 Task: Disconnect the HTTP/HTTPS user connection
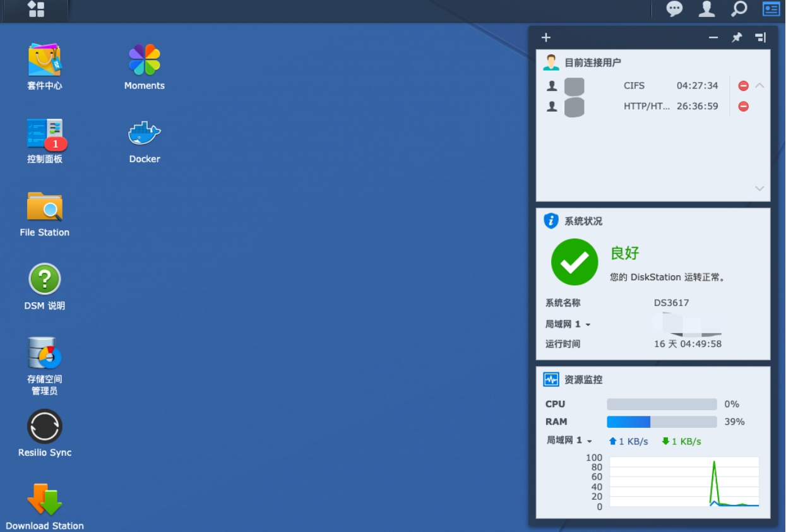pyautogui.click(x=744, y=107)
